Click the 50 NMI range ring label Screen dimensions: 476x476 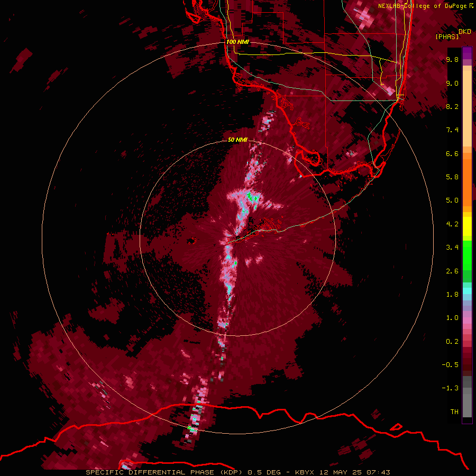[237, 140]
